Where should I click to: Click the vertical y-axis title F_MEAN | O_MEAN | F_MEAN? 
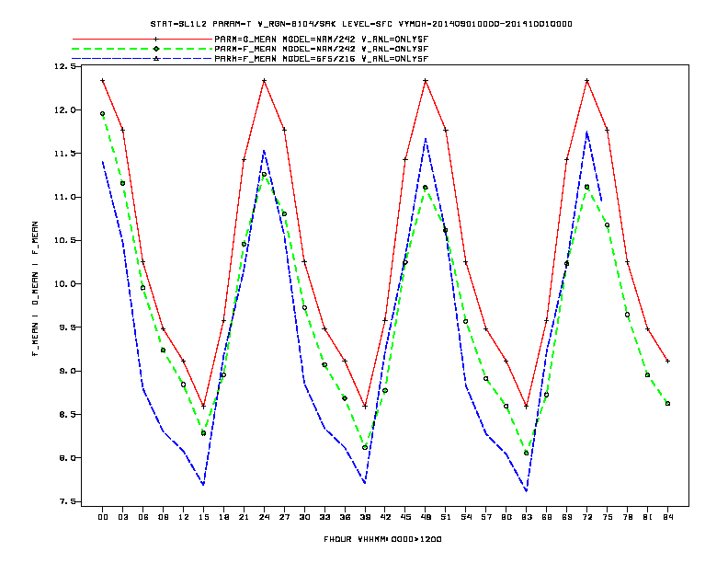pos(35,289)
